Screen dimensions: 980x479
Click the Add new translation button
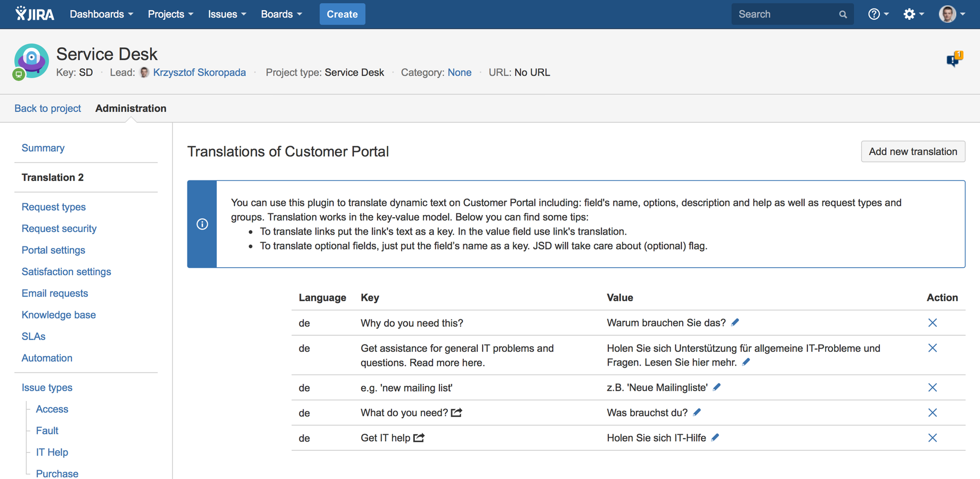(913, 152)
